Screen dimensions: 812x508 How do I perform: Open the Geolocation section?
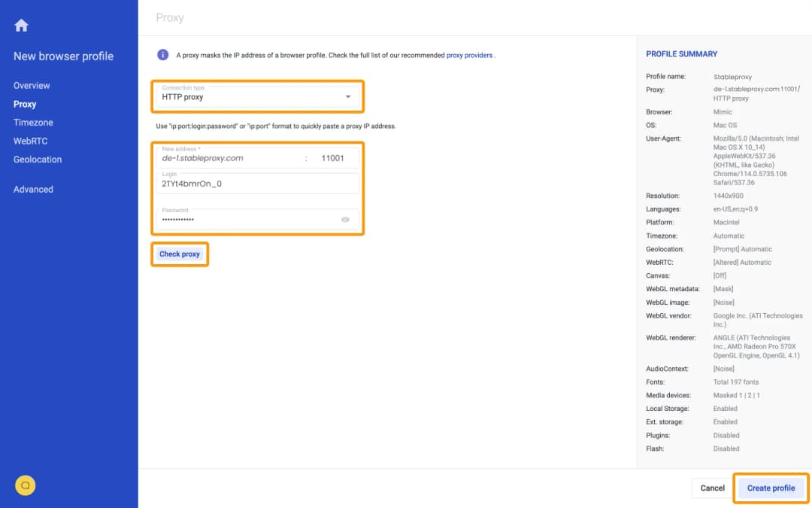[38, 160]
